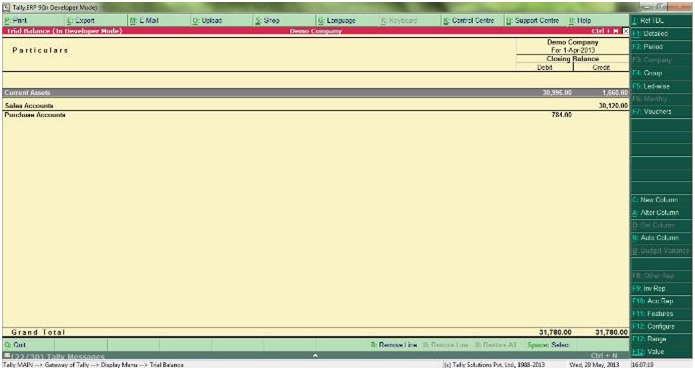Viewport: 695px width, 370px height.
Task: Add a New Column from side panel
Action: click(661, 200)
